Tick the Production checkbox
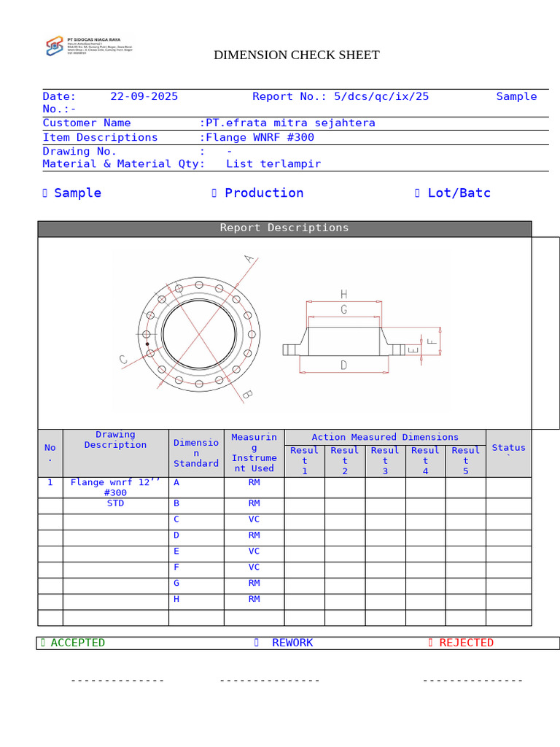The height and width of the screenshot is (747, 560). coord(214,193)
